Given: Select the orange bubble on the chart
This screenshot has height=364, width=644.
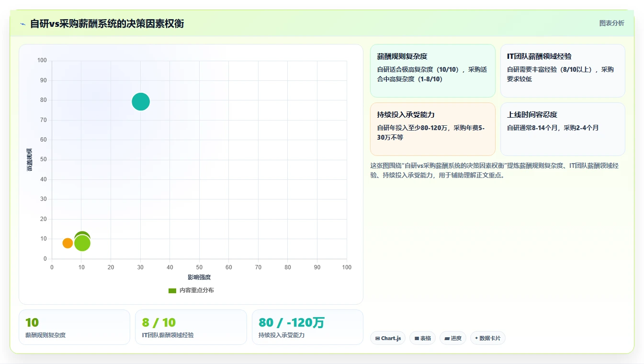Looking at the screenshot, I should tap(68, 243).
